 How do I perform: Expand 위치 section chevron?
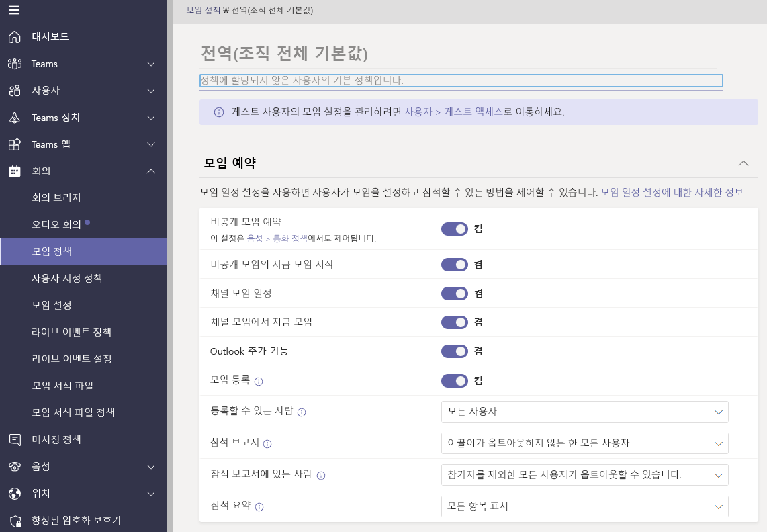tap(151, 494)
